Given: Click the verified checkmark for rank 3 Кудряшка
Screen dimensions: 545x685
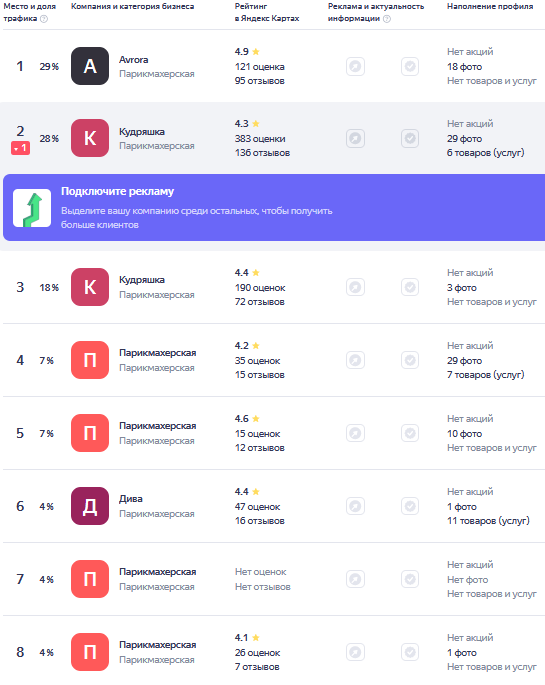Looking at the screenshot, I should 410,287.
